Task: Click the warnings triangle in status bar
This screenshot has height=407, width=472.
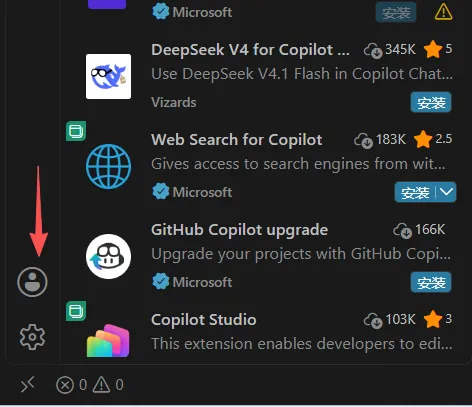Action: [x=101, y=385]
